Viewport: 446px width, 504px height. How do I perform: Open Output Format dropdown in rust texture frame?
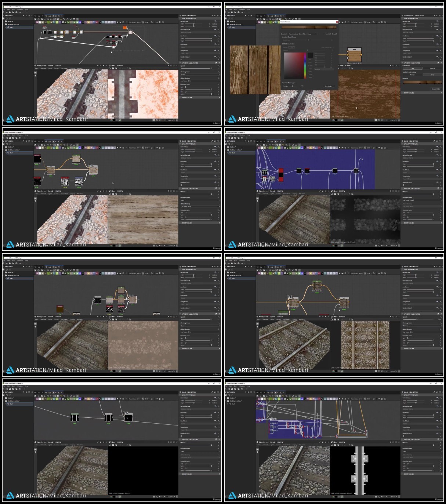(200, 33)
